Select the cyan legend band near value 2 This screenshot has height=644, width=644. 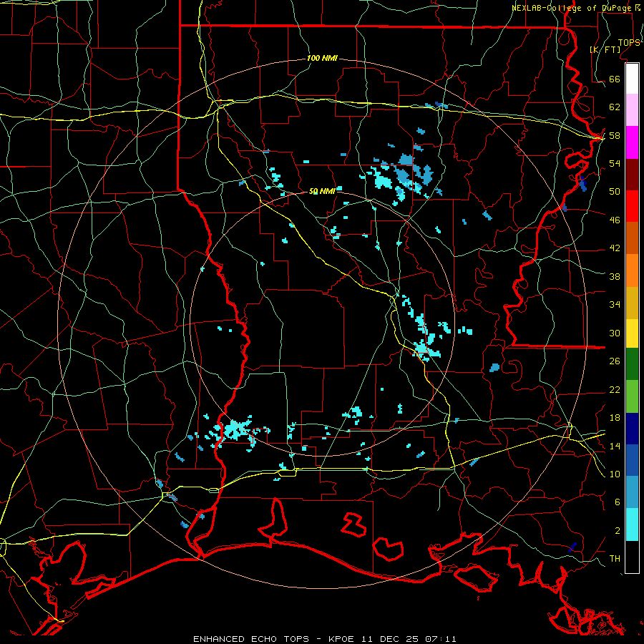[632, 525]
